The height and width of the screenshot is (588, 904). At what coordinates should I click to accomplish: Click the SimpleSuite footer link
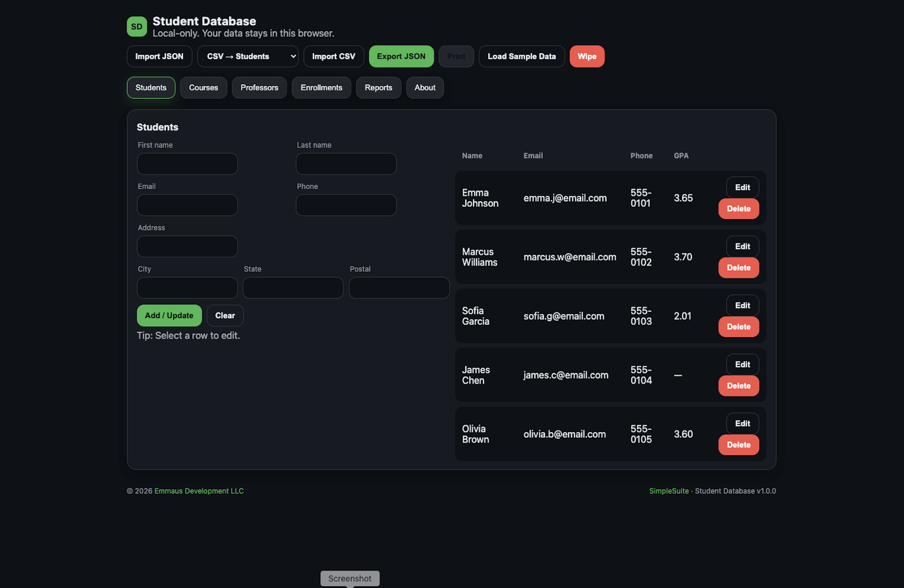point(669,491)
